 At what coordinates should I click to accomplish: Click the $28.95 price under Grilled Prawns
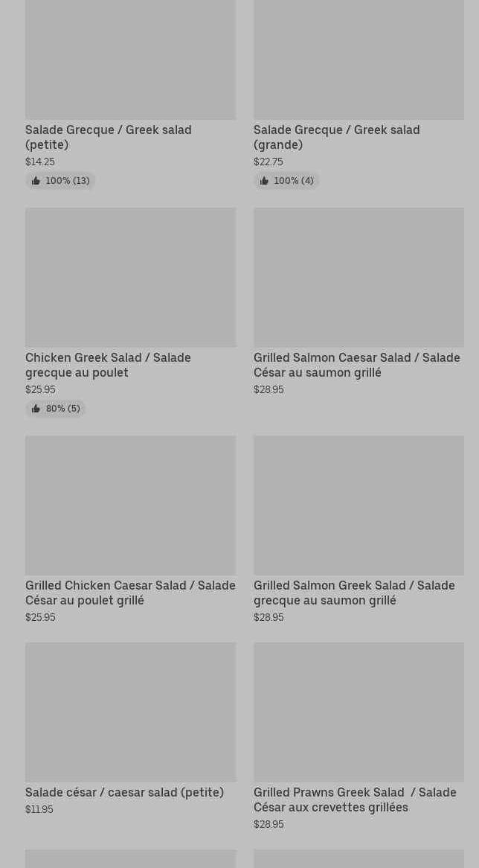tap(269, 824)
